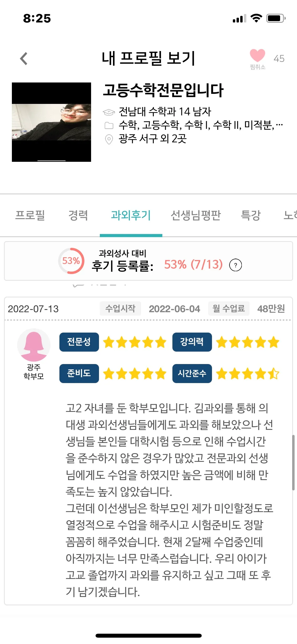Select the 과외후기 tab
Image resolution: width=297 pixels, height=644 pixels.
pyautogui.click(x=131, y=215)
